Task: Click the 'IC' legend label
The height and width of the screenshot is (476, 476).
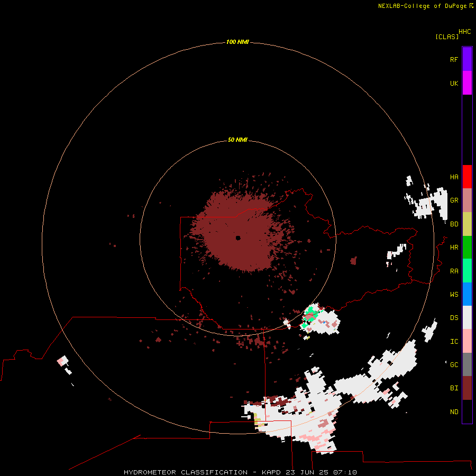Action: pyautogui.click(x=454, y=342)
